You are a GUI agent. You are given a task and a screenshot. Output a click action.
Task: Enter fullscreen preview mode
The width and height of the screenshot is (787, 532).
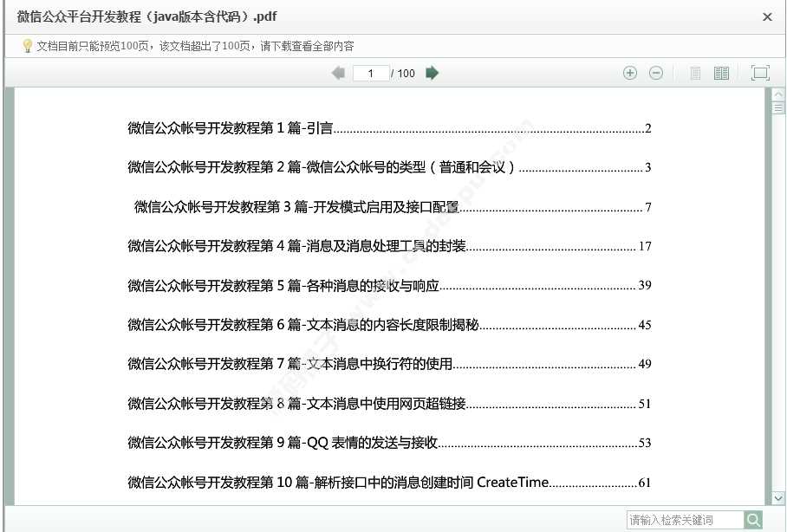[760, 74]
